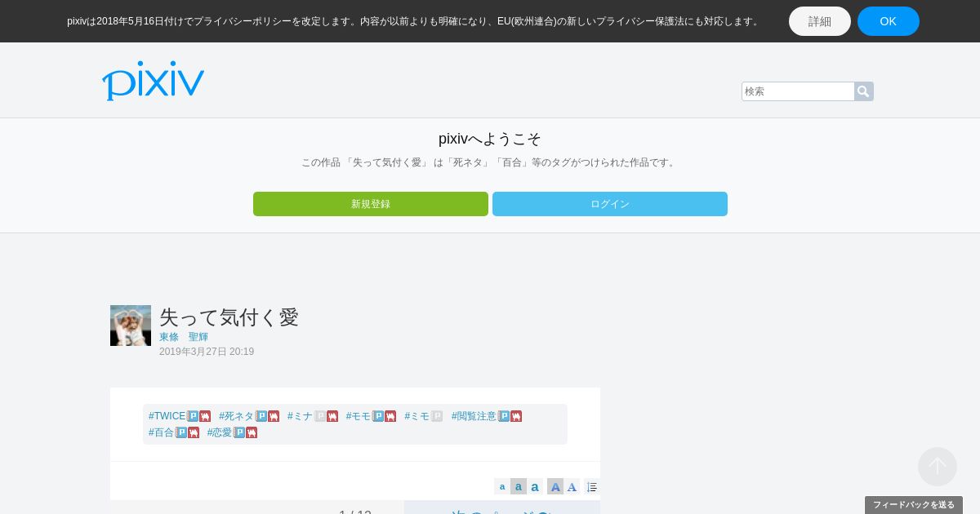Open nicopedia icon next to #恋愛
Viewport: 980px width, 514px height.
(x=252, y=432)
